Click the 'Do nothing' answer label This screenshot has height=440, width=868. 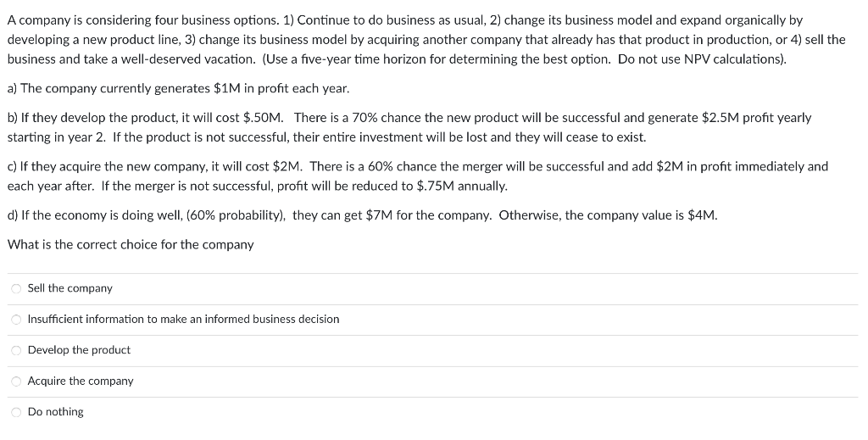(56, 411)
